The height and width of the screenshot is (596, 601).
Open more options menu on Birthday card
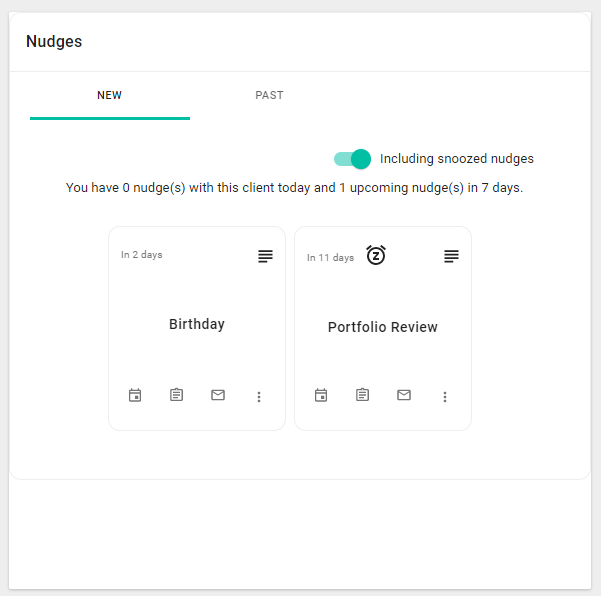pyautogui.click(x=259, y=396)
